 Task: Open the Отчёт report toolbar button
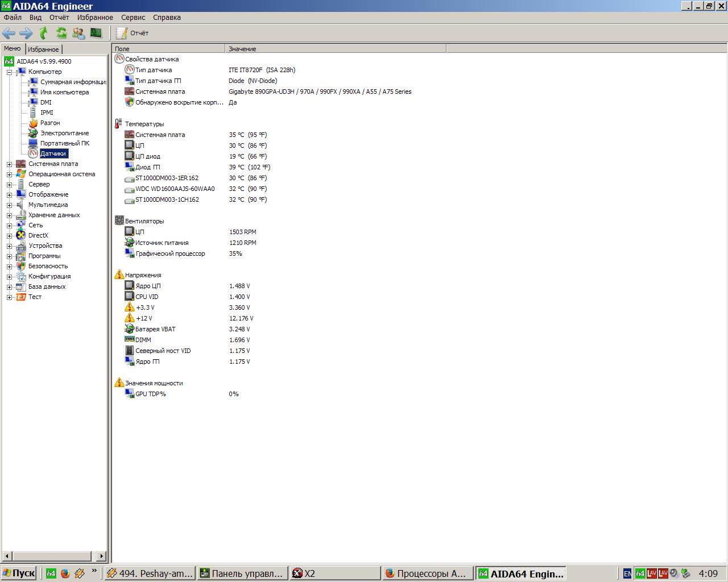[132, 33]
